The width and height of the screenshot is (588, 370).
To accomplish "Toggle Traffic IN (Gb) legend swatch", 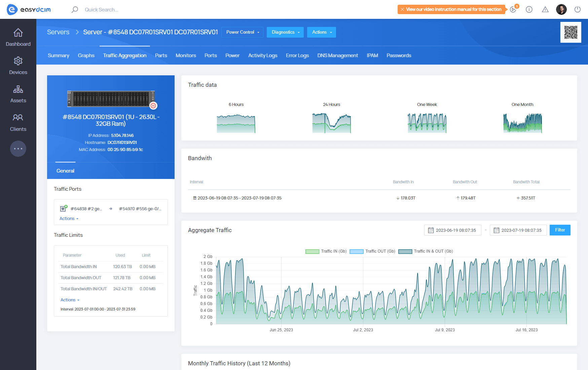I will pos(312,252).
